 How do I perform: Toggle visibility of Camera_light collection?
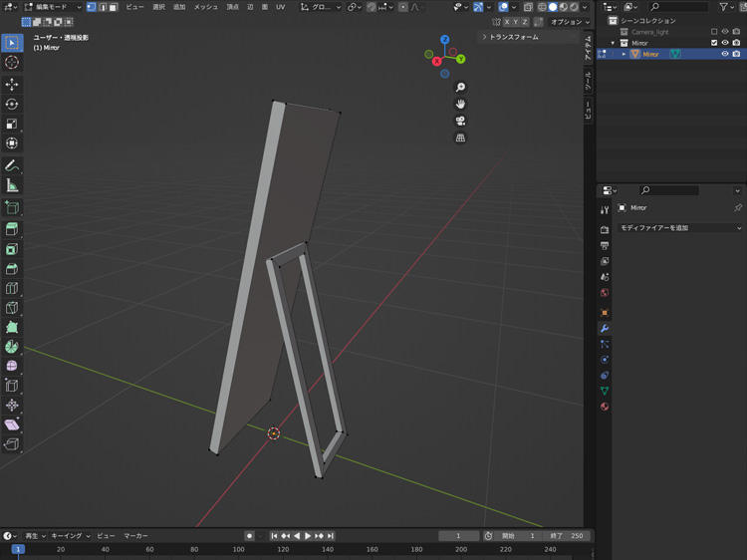[725, 32]
